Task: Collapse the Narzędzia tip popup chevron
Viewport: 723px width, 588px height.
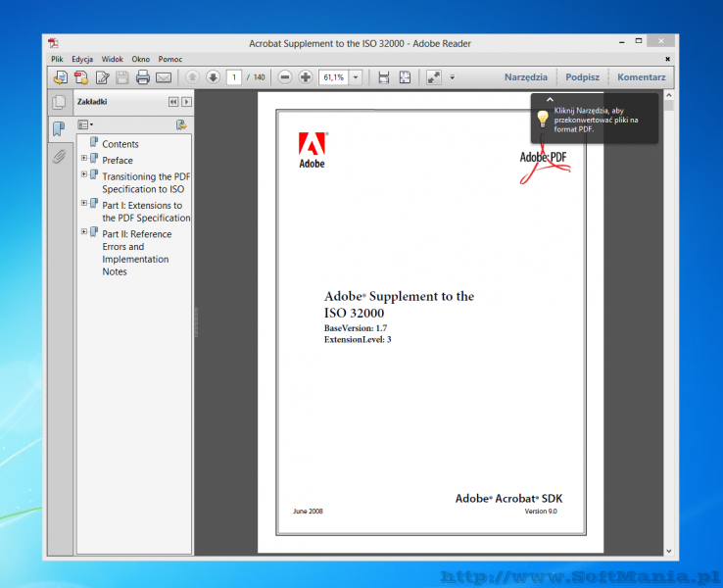Action: click(x=550, y=99)
